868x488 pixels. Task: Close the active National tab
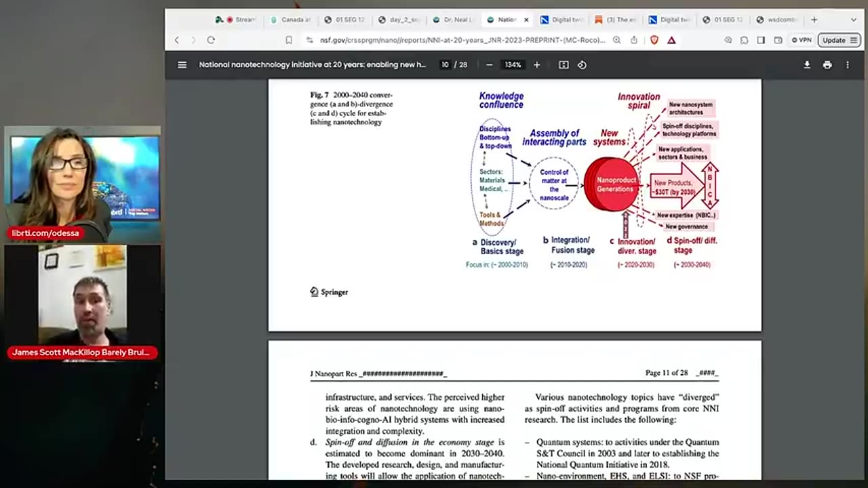tap(526, 20)
